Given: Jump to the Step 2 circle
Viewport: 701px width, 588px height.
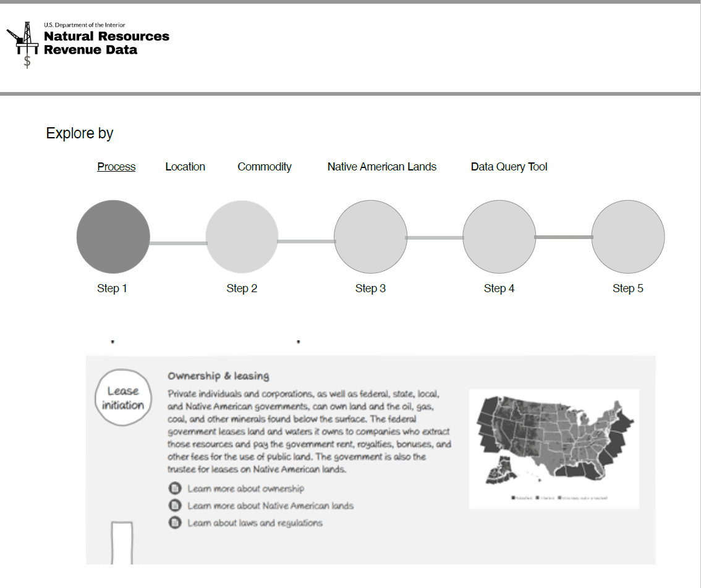Looking at the screenshot, I should [242, 237].
